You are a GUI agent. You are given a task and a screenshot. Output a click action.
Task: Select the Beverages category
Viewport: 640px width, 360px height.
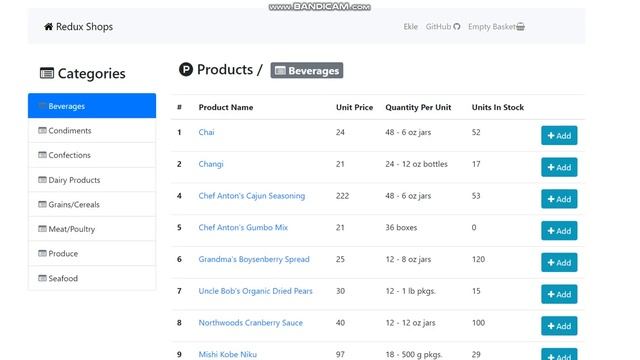coord(92,106)
